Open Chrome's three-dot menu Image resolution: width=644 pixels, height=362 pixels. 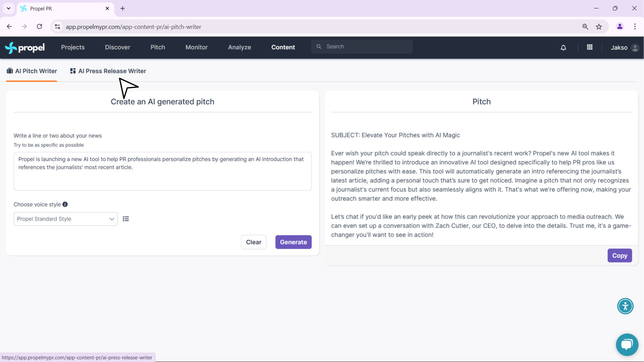click(x=635, y=26)
